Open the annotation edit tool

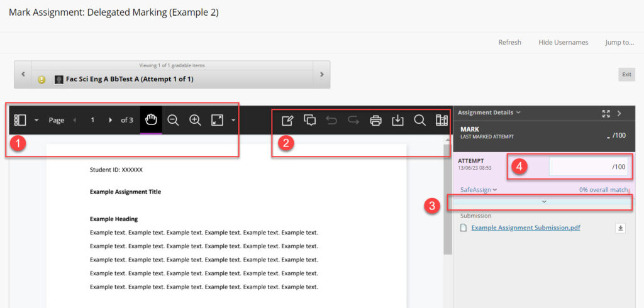click(x=287, y=121)
